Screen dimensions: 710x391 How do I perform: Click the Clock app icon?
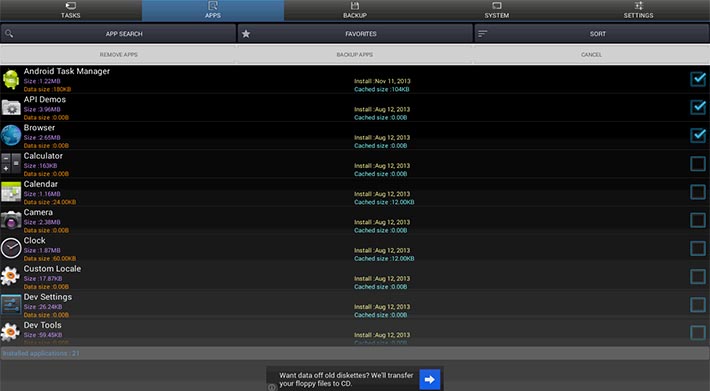pyautogui.click(x=11, y=248)
